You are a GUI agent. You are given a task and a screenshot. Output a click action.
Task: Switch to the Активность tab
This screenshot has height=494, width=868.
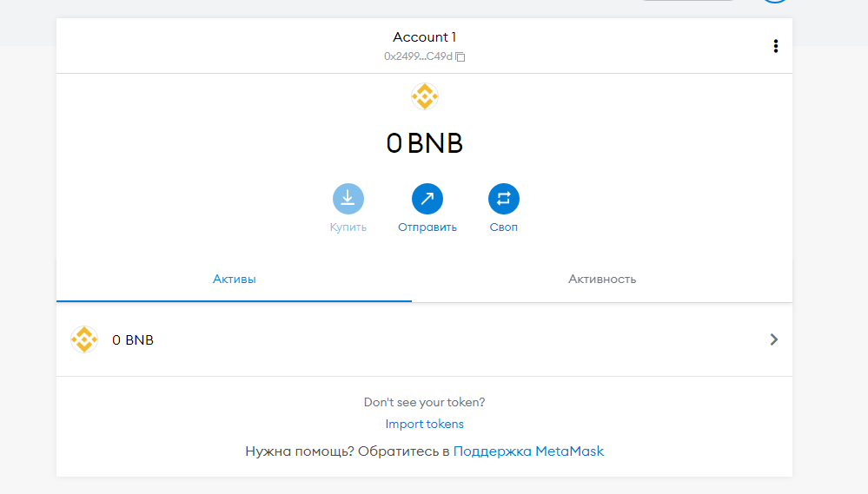click(x=602, y=280)
